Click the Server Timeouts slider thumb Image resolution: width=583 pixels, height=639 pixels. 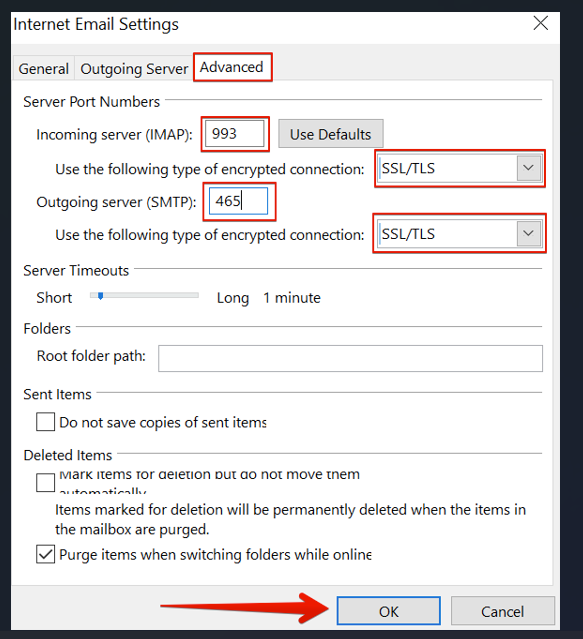[100, 296]
